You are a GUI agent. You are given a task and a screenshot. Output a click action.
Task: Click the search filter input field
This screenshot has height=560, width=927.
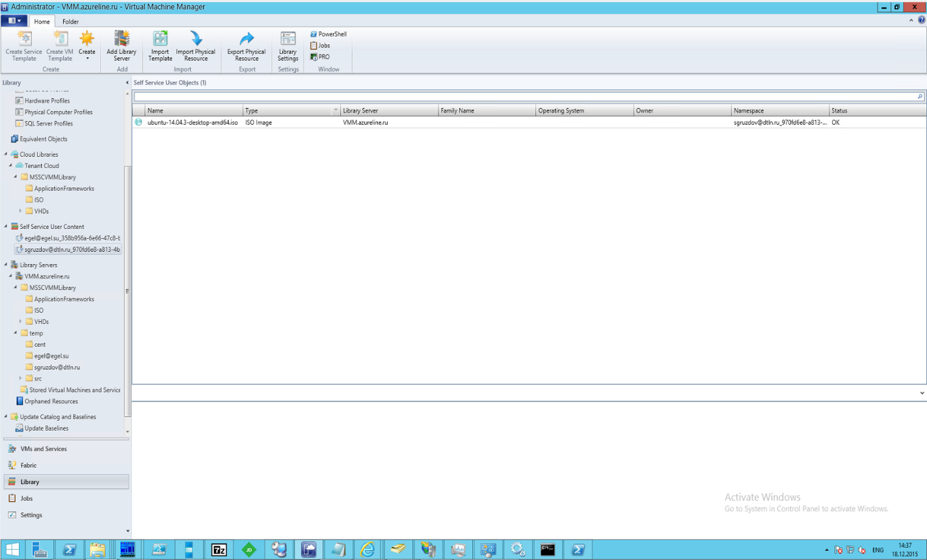pos(526,96)
